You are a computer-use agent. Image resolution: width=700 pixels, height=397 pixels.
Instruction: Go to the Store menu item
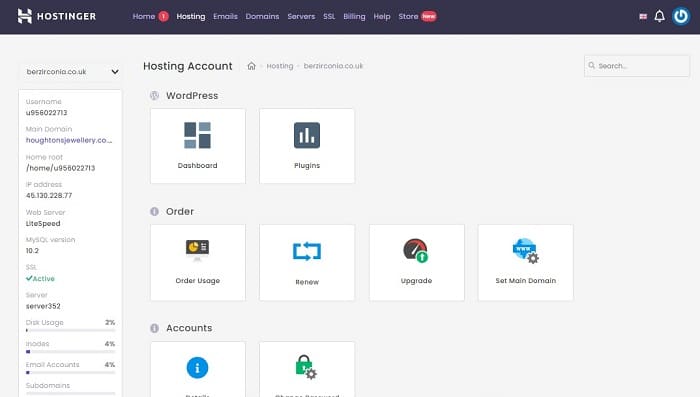(408, 17)
